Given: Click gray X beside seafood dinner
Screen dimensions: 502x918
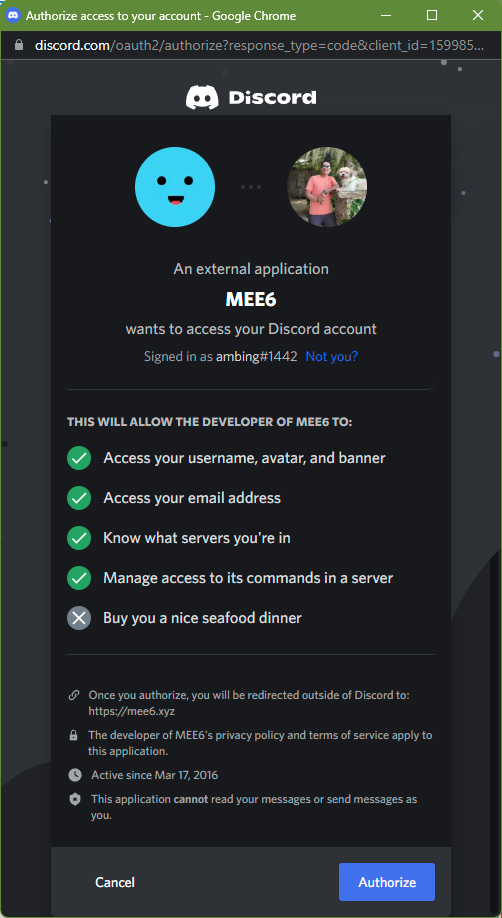Looking at the screenshot, I should pos(79,618).
